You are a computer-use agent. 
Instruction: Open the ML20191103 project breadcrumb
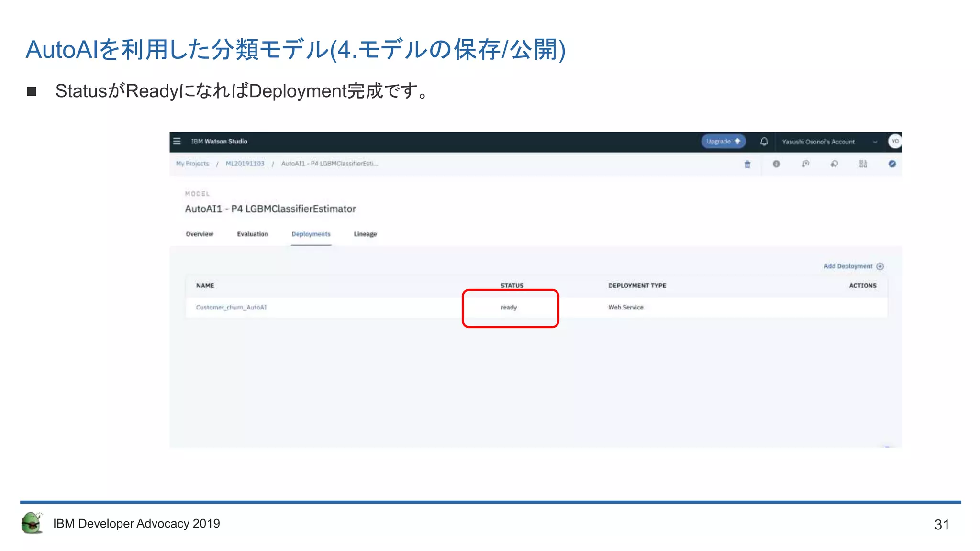point(245,164)
